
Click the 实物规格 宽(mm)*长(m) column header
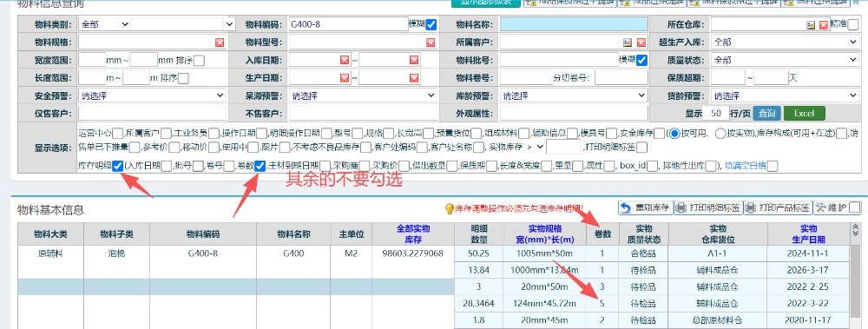click(x=545, y=234)
